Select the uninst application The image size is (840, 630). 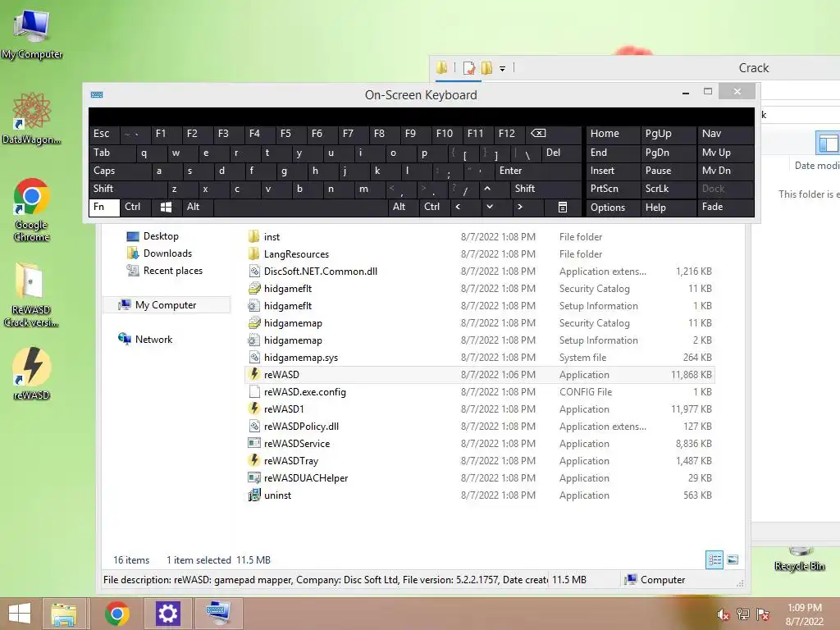click(x=480, y=495)
